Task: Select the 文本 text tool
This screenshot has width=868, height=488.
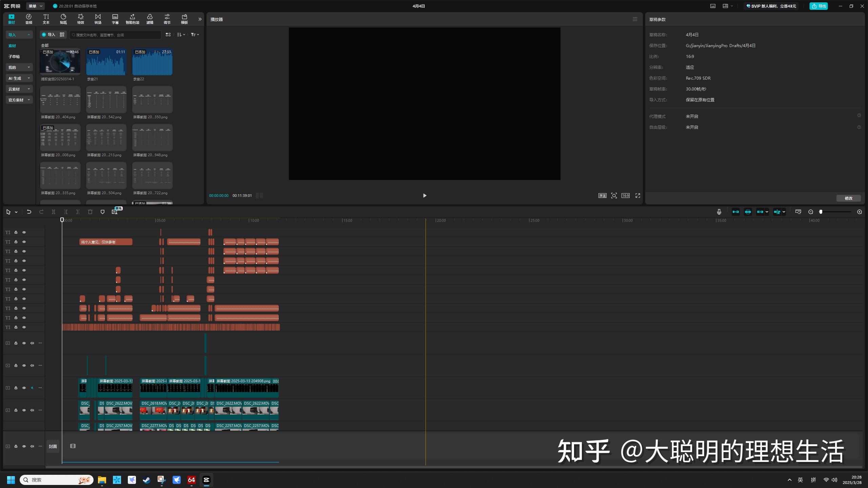Action: click(46, 19)
